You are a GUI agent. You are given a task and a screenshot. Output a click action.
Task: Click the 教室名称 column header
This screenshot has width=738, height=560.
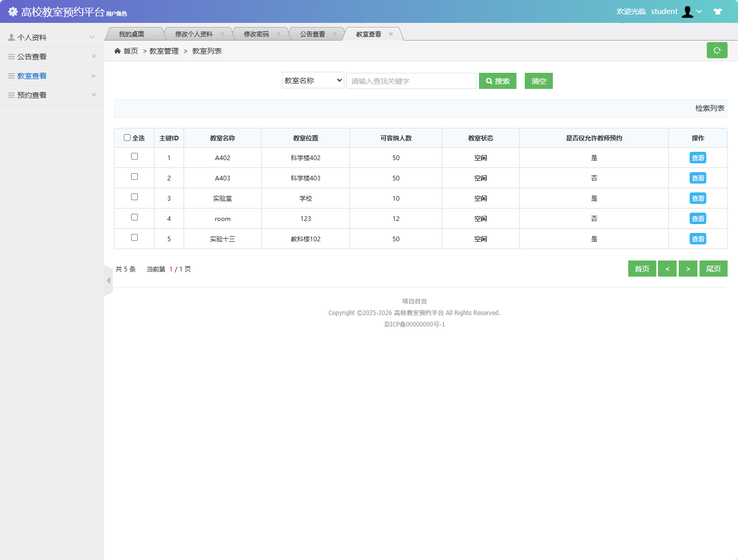point(223,138)
